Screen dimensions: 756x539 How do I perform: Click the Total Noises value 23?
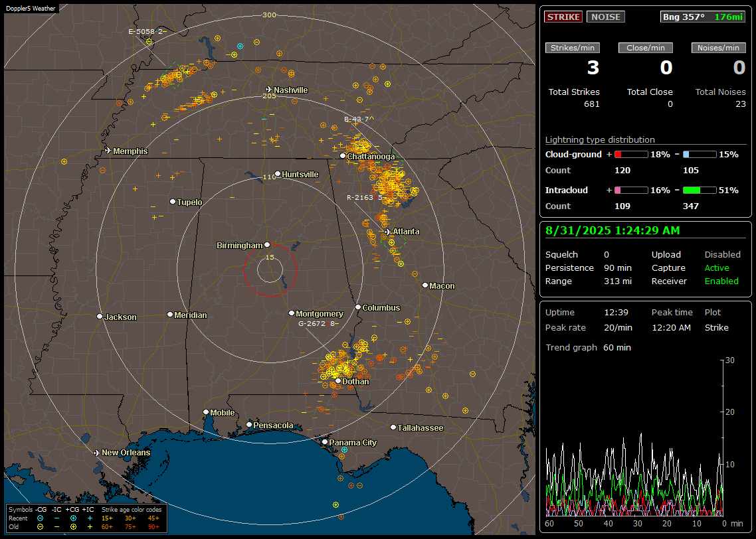coord(741,104)
